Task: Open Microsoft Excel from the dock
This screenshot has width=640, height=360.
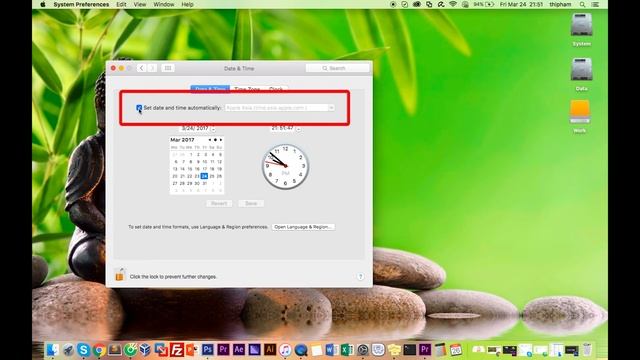Action: point(347,350)
